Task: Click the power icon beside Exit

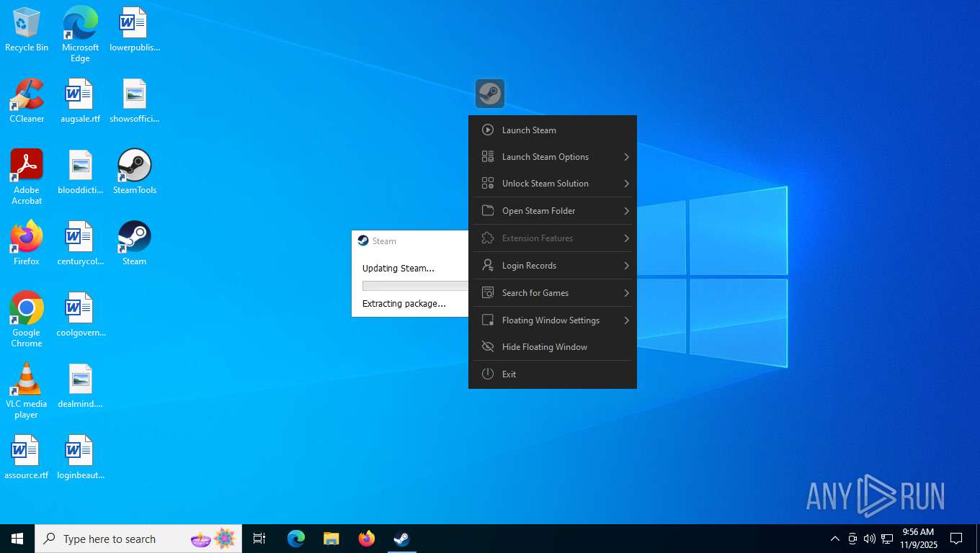Action: [488, 374]
